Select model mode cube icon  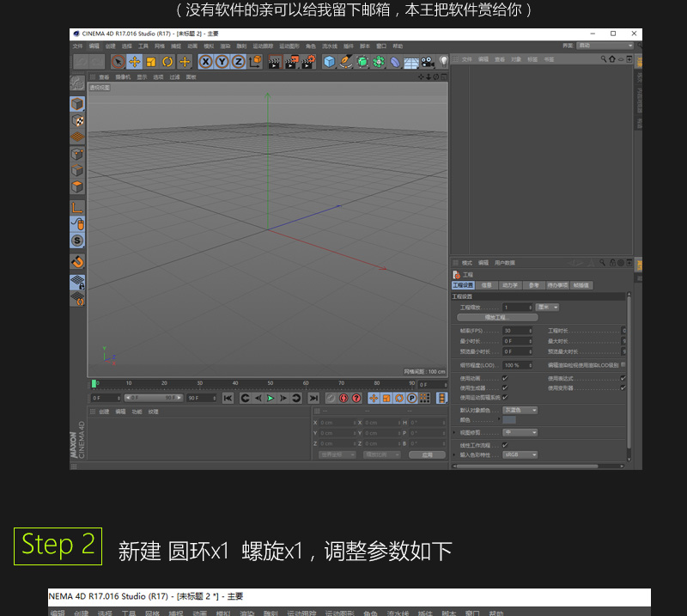coord(77,104)
